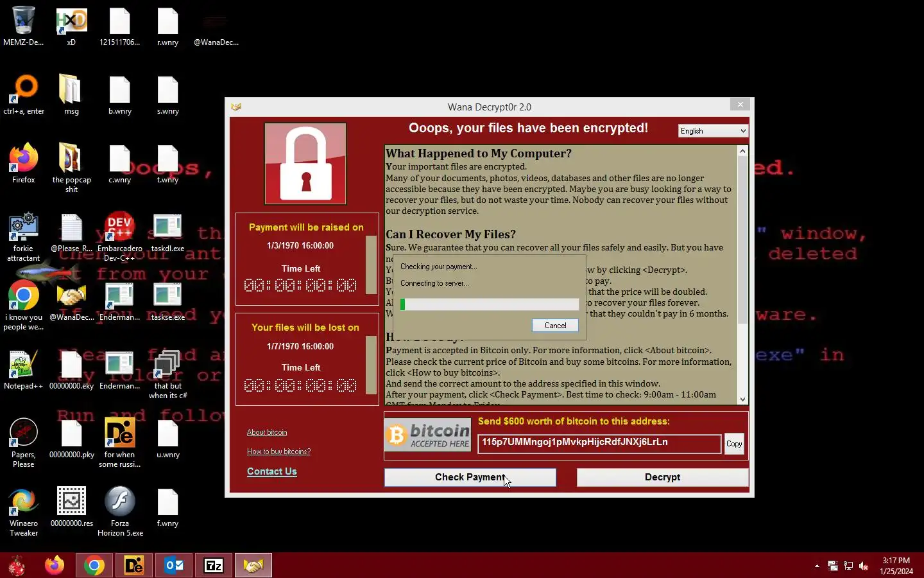Open the About bitcoin link

tap(267, 432)
